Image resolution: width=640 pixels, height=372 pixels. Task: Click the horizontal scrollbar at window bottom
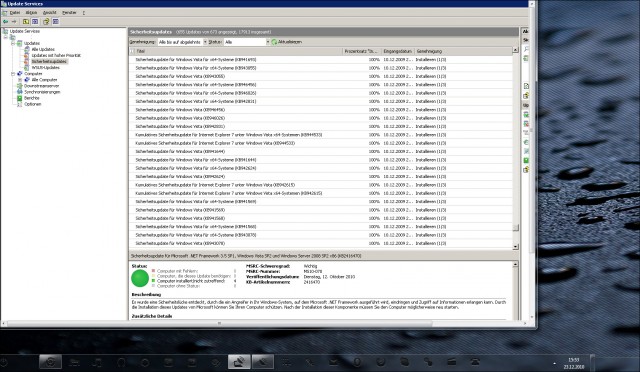220,324
